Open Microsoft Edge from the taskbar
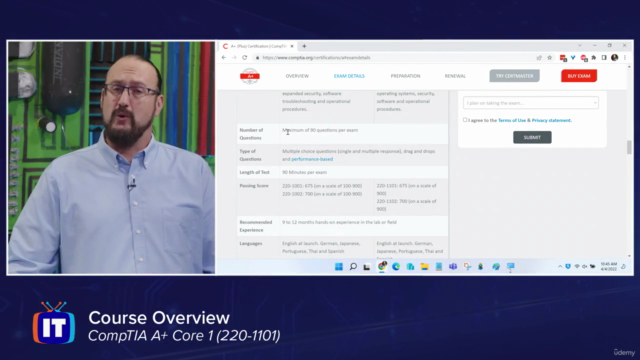 (x=396, y=267)
